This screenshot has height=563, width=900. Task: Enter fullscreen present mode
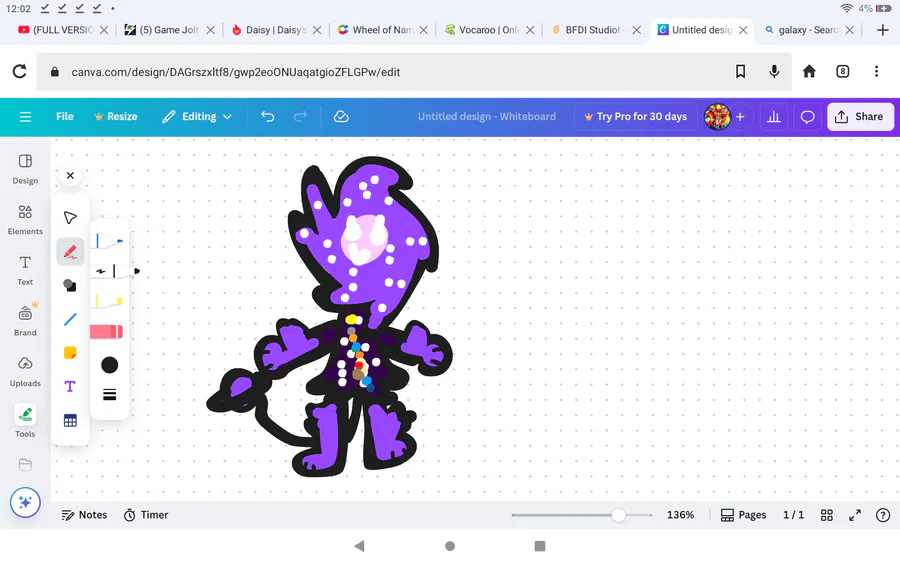pyautogui.click(x=855, y=515)
